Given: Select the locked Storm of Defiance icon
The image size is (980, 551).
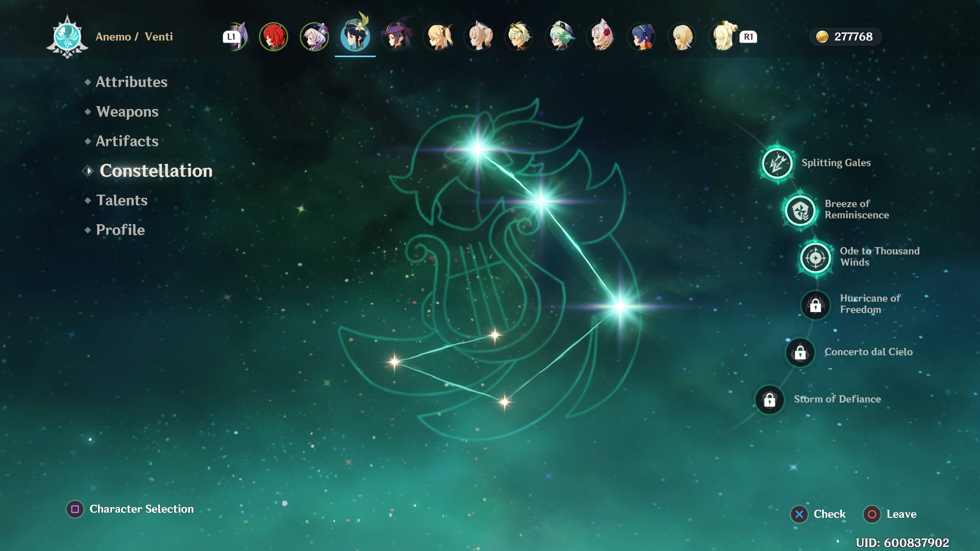Looking at the screenshot, I should (769, 400).
